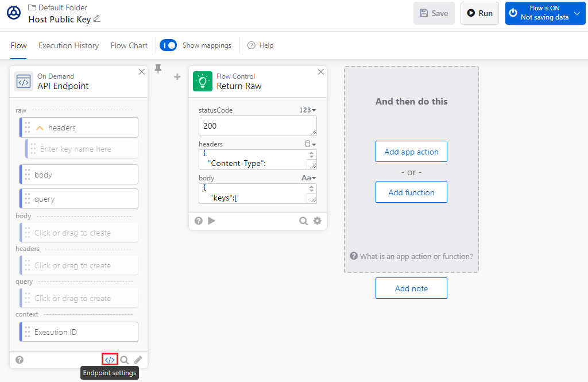
Task: Click the Return Raw card title
Action: pos(239,86)
